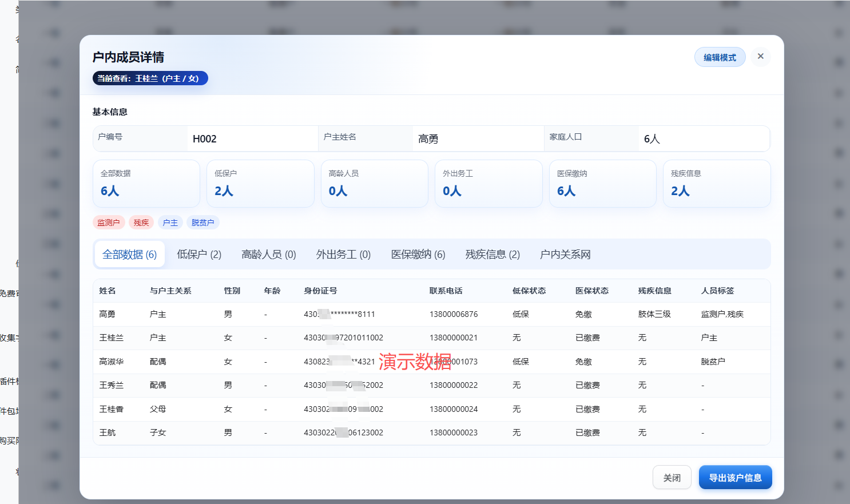
Task: Click the 身份证号 column header
Action: click(320, 291)
